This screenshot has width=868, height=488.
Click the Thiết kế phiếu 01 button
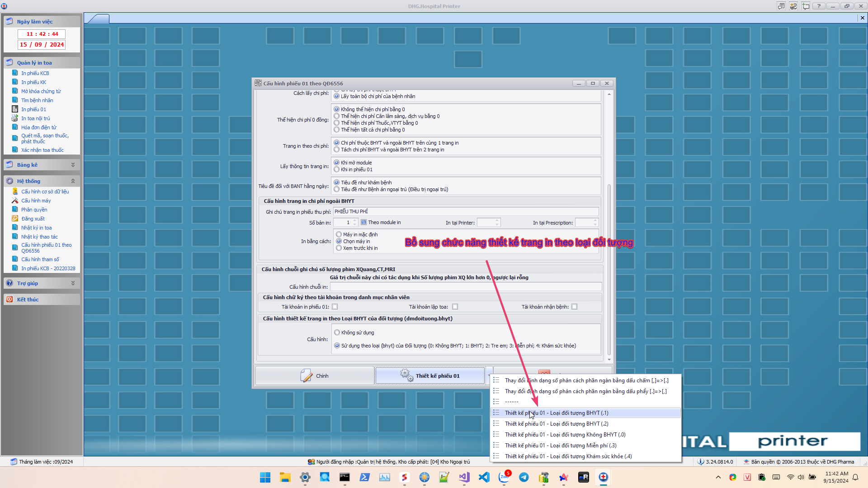point(430,375)
